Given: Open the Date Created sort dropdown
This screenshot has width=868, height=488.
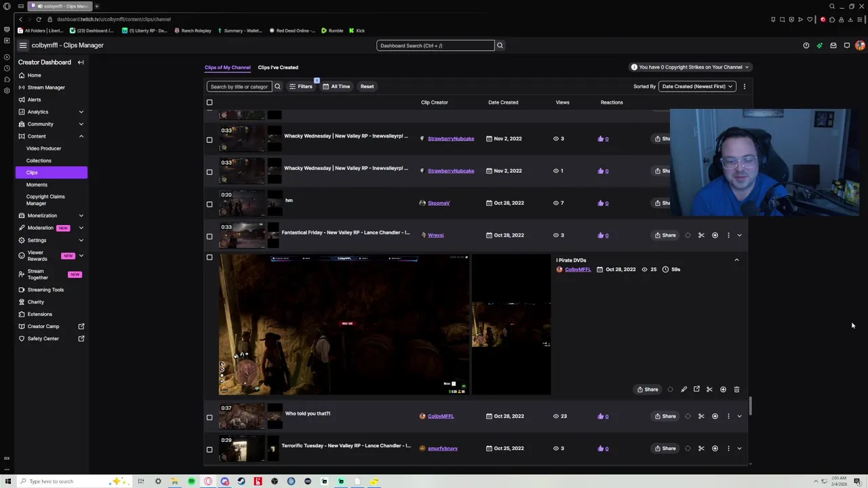Looking at the screenshot, I should (x=697, y=87).
